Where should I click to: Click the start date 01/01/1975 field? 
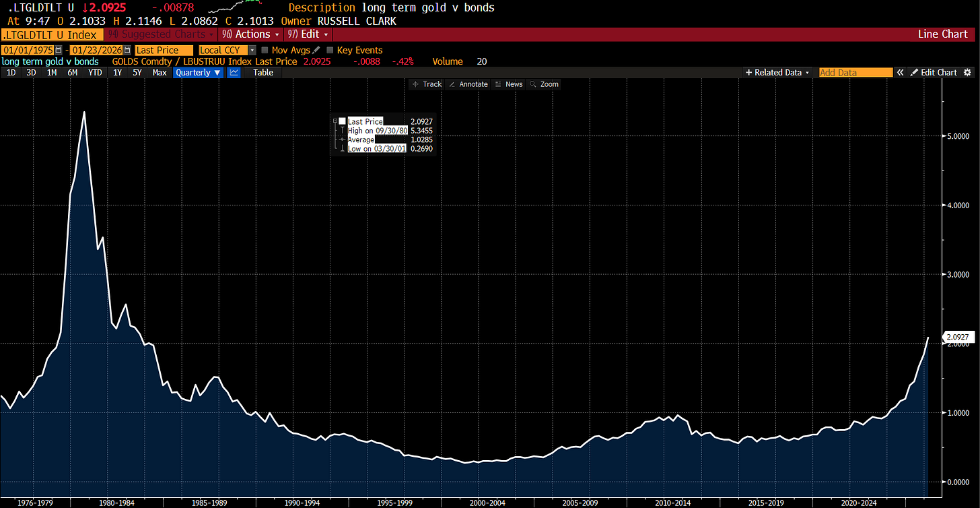coord(28,51)
